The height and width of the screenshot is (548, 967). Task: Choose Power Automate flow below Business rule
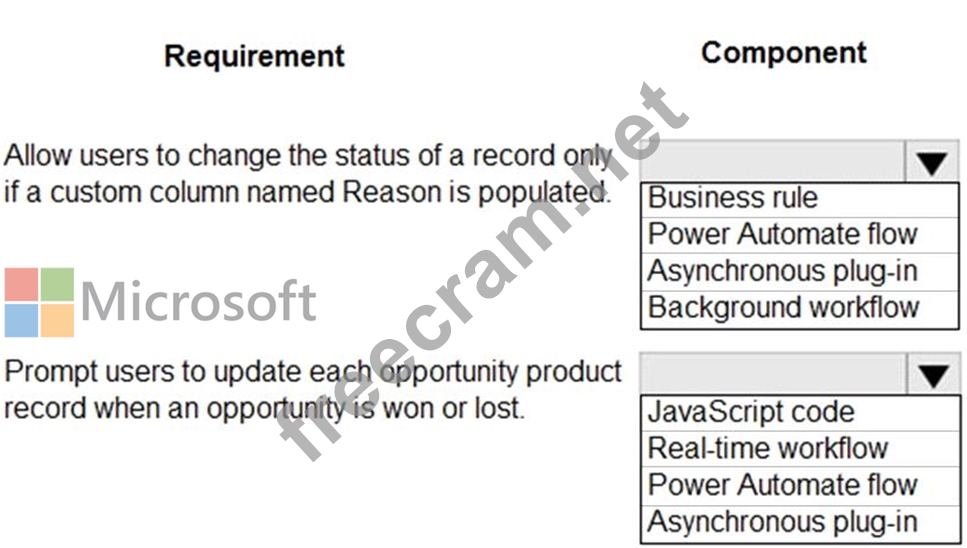click(x=782, y=234)
